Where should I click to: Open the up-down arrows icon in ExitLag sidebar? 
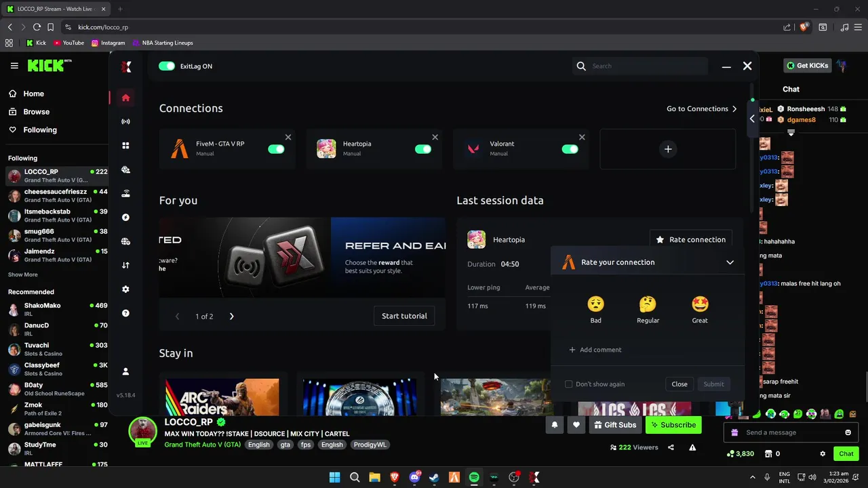click(125, 265)
